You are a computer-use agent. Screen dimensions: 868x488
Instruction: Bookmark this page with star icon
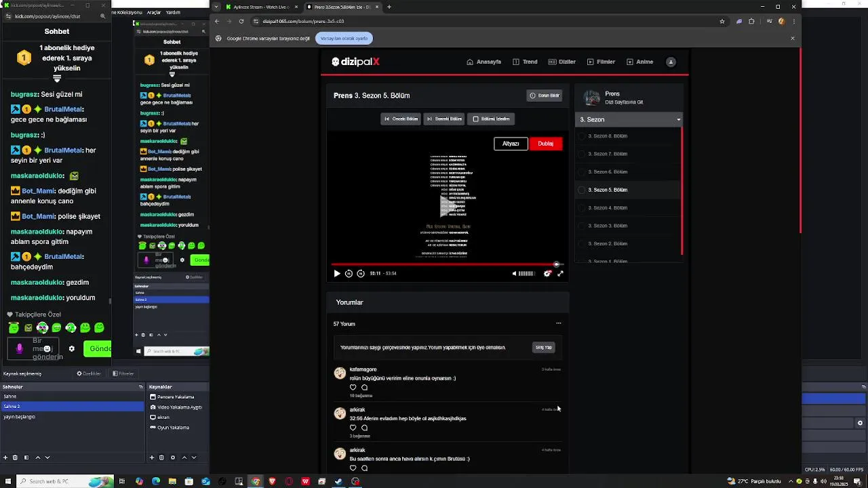click(722, 21)
